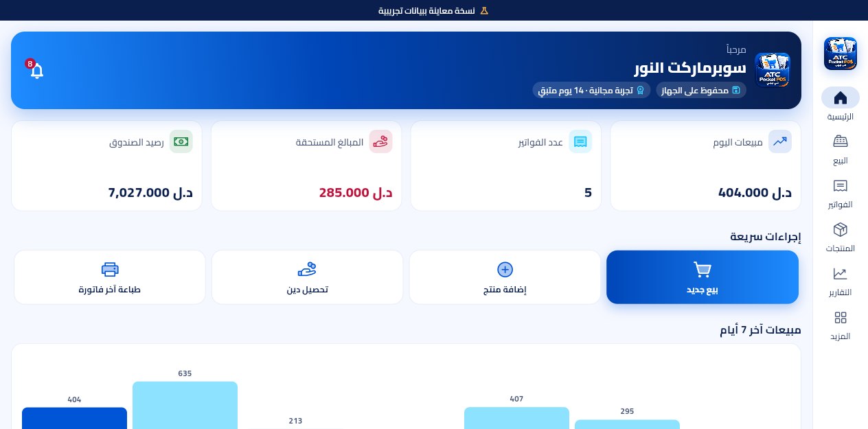
Task: Click طباعة آخر فاتورة print last invoice
Action: coord(110,277)
